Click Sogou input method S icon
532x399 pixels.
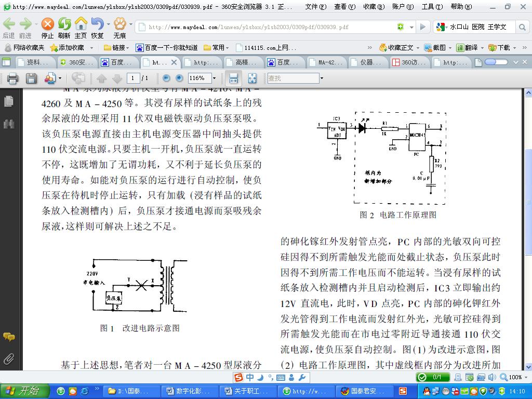point(239,377)
